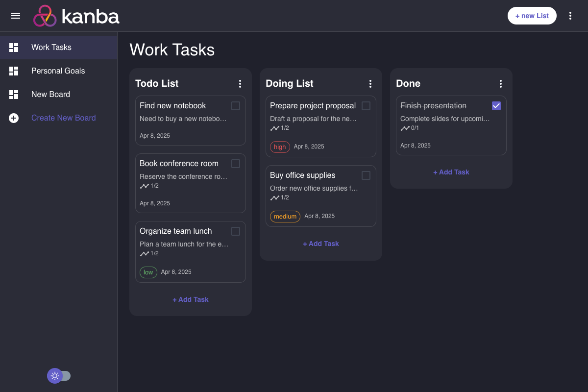Click the medium priority tag

point(285,216)
